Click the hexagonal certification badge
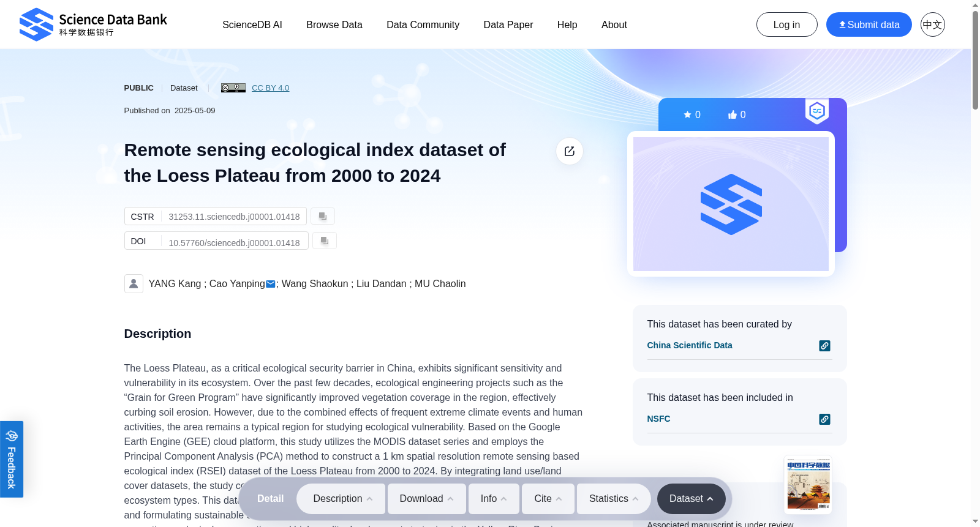The width and height of the screenshot is (980, 527). [817, 111]
